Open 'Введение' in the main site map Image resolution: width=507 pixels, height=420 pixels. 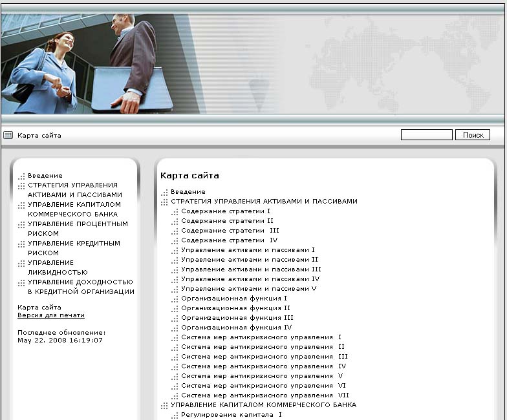point(188,192)
